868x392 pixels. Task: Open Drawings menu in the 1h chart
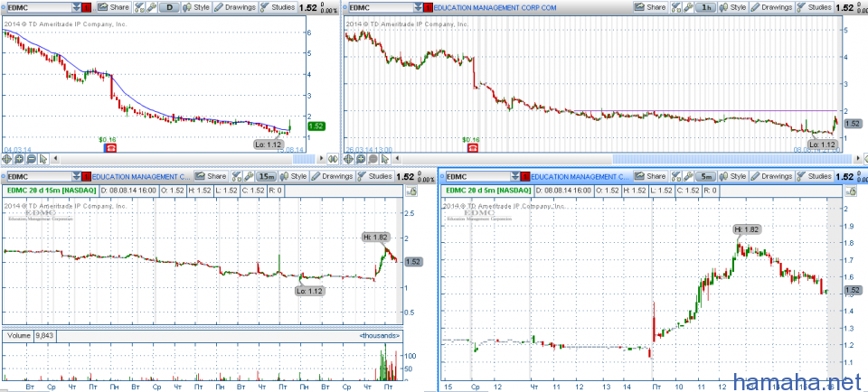[x=772, y=8]
